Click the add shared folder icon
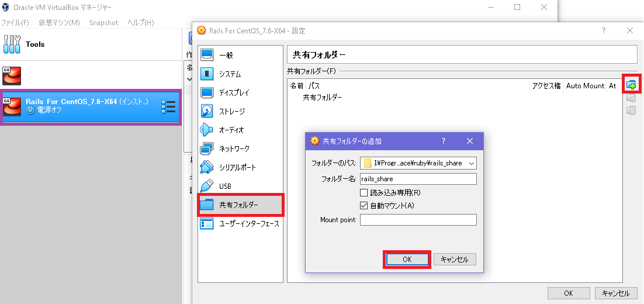Viewport: 644px width, 304px height. 631,85
